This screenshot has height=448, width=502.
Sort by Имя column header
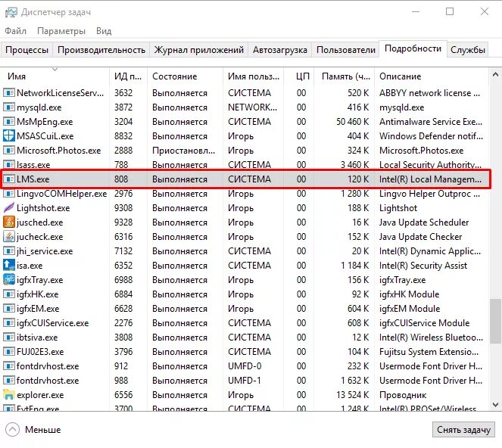tap(55, 76)
